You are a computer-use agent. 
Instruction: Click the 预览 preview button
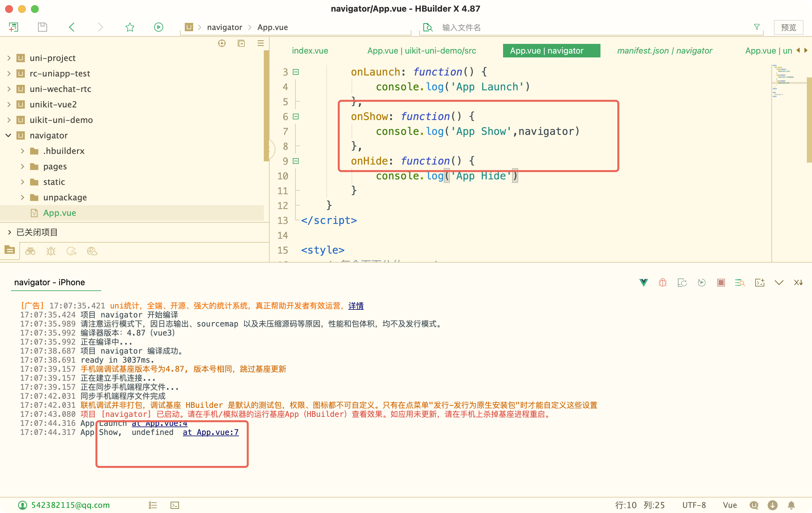pyautogui.click(x=788, y=27)
